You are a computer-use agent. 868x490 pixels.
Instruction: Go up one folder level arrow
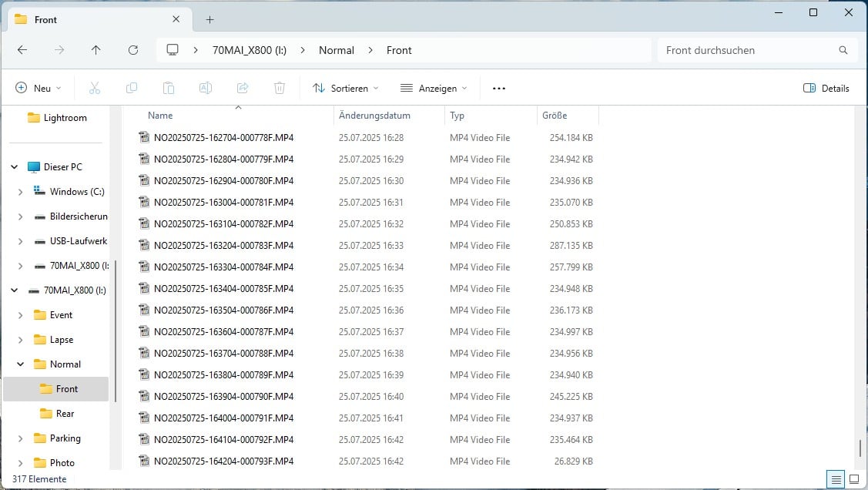(96, 50)
